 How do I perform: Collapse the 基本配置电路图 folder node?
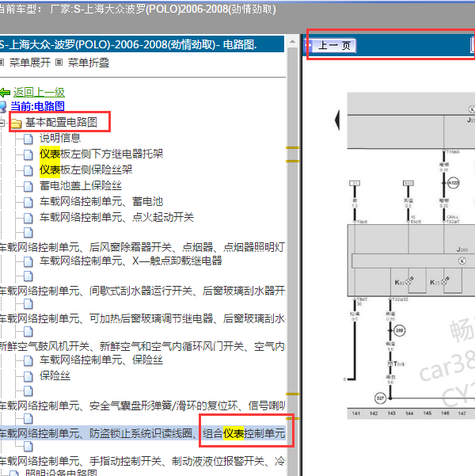coord(2,123)
